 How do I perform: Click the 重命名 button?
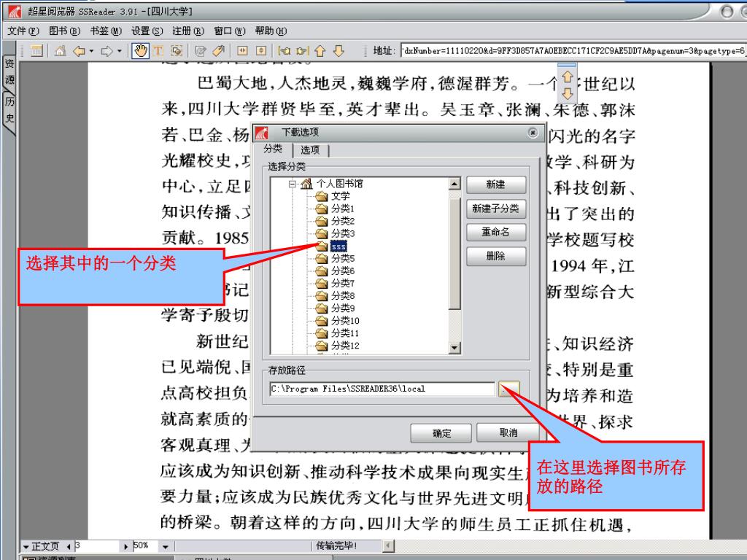[496, 233]
